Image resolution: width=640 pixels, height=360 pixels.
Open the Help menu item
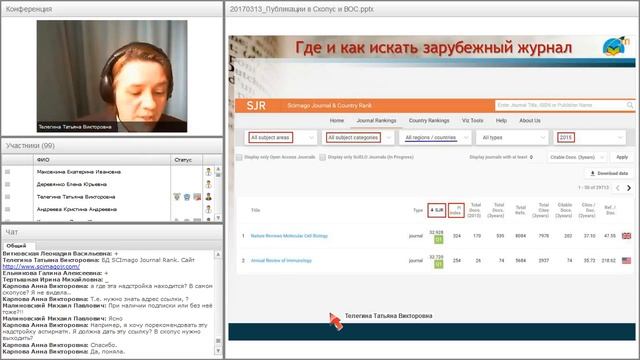(x=501, y=120)
